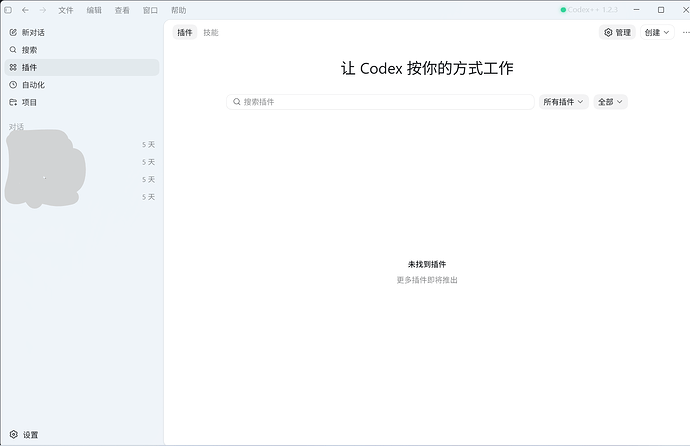Click the 让 Codex 按你的方式工作 heading
690x446 pixels.
pos(427,69)
